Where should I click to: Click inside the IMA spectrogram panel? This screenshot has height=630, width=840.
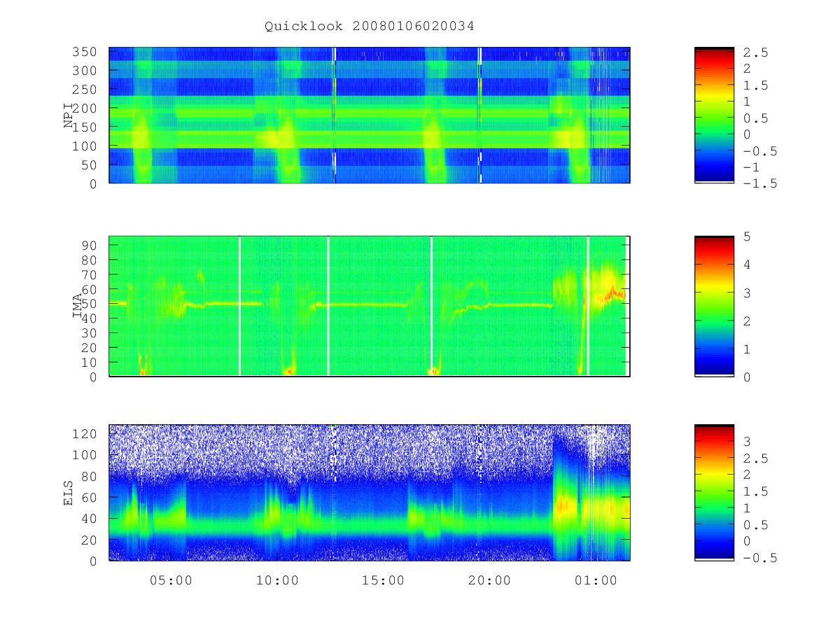370,307
